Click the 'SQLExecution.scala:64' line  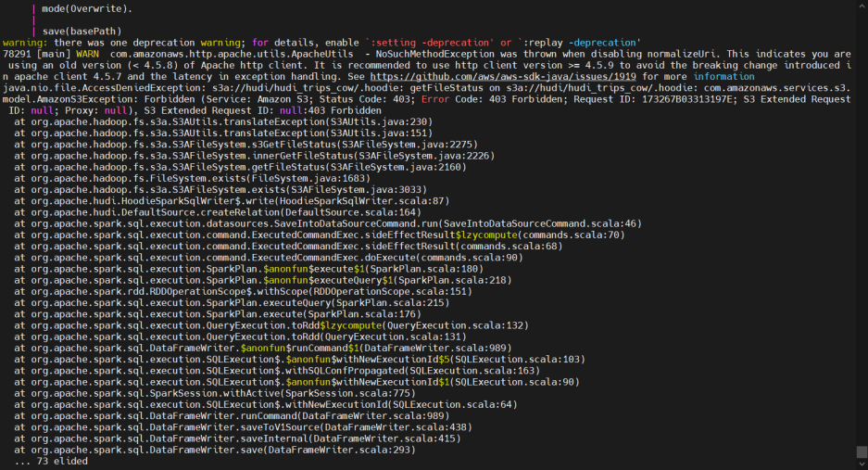point(266,404)
